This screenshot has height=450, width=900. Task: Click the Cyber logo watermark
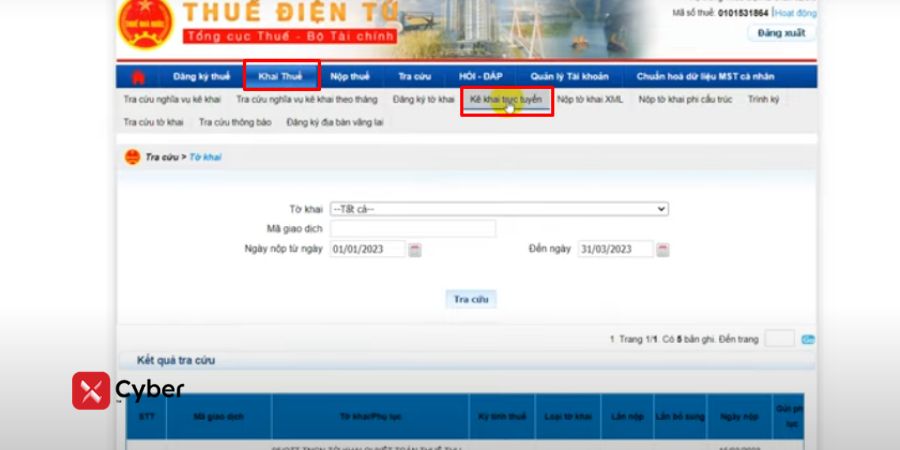[x=128, y=390]
